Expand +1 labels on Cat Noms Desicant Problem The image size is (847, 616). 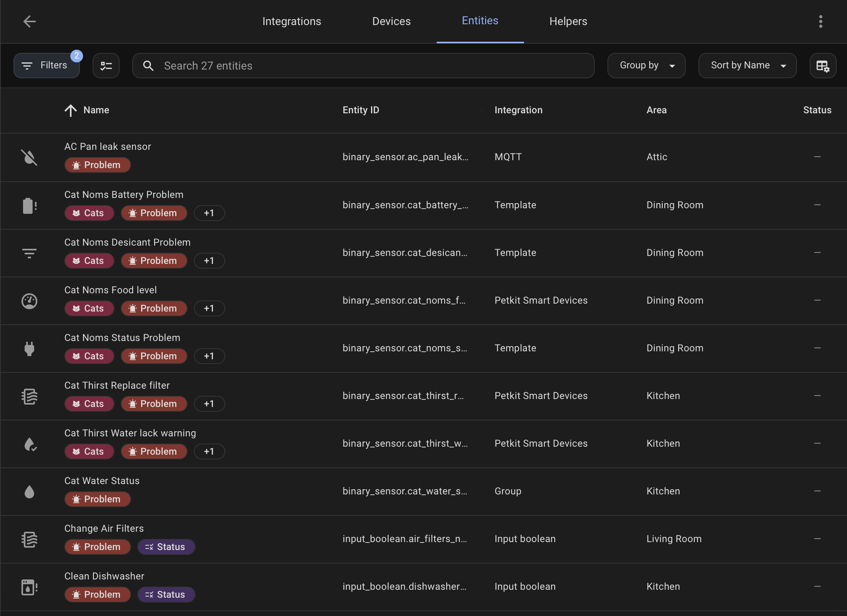209,261
